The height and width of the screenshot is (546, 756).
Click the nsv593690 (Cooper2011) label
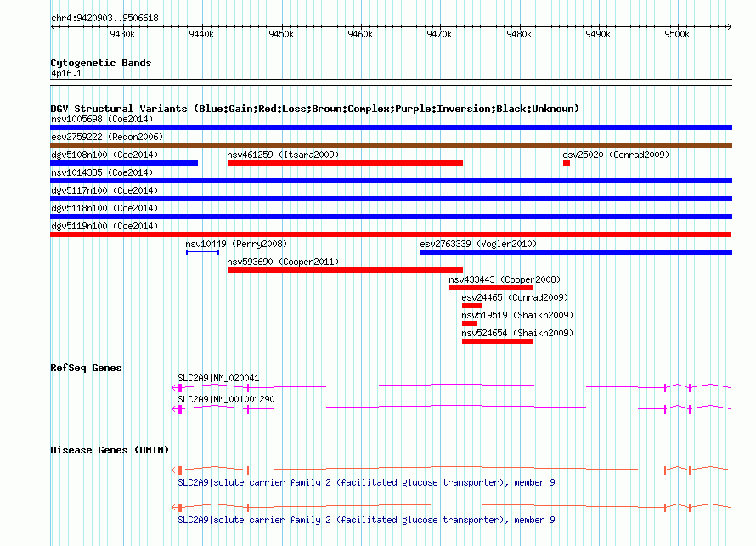(283, 262)
